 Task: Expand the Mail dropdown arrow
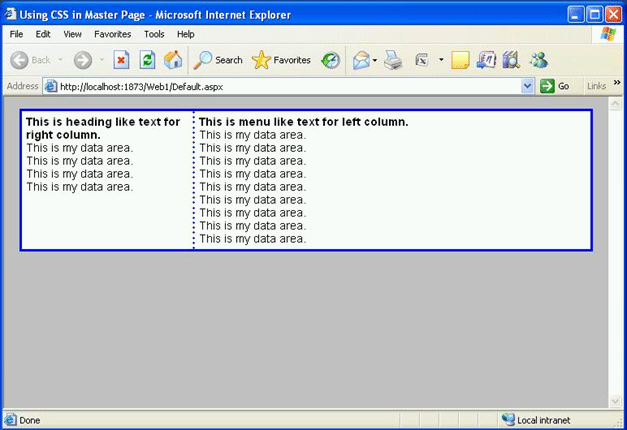[x=375, y=60]
